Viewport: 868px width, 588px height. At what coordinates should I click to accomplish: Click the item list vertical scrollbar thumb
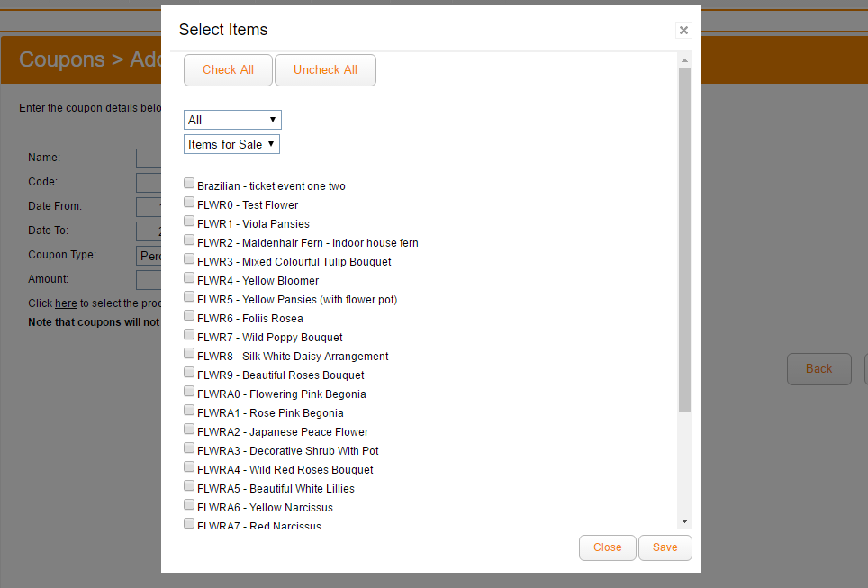[684, 239]
